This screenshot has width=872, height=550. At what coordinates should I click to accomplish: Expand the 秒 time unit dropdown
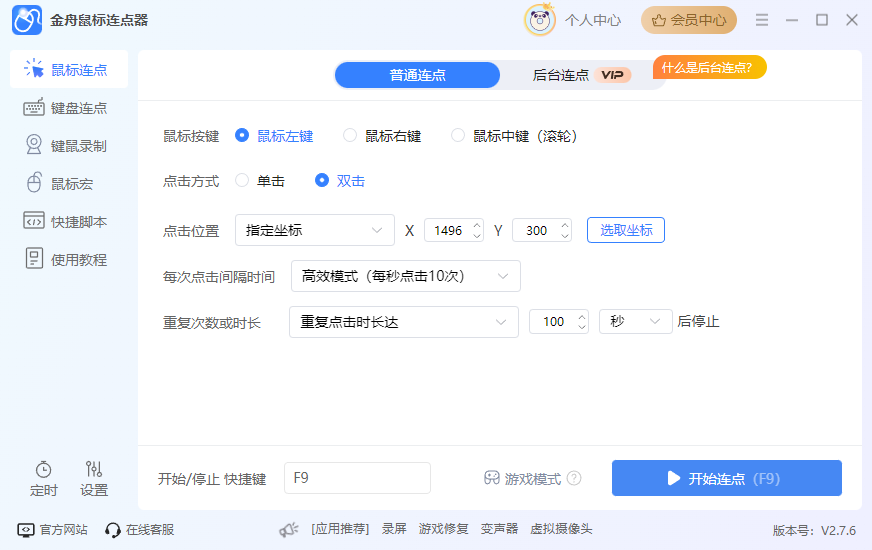point(636,321)
